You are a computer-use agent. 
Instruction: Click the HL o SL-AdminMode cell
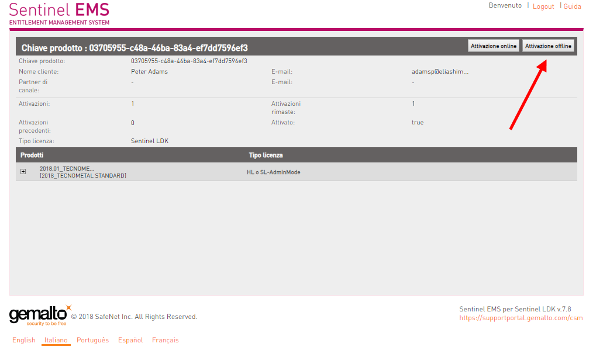(x=274, y=172)
